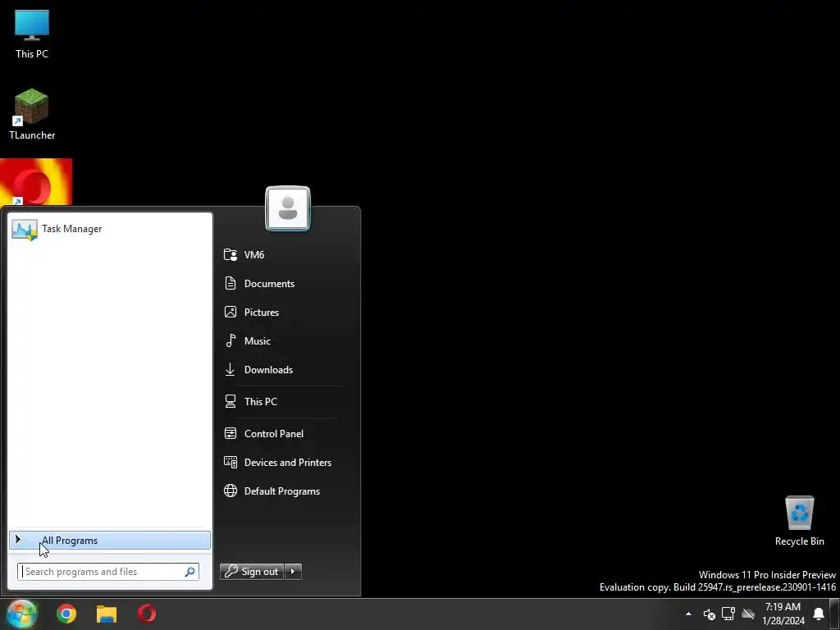Screen dimensions: 840x630
Task: Click the Sign out button
Action: click(252, 572)
